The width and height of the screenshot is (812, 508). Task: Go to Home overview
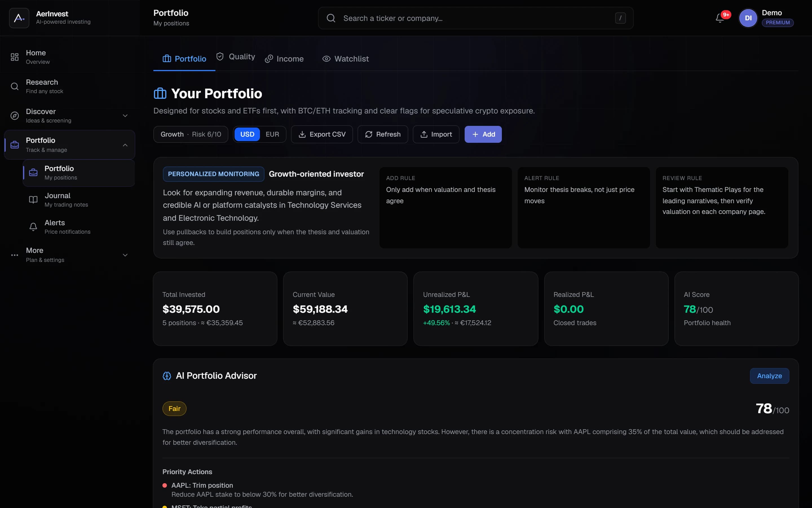click(x=69, y=57)
